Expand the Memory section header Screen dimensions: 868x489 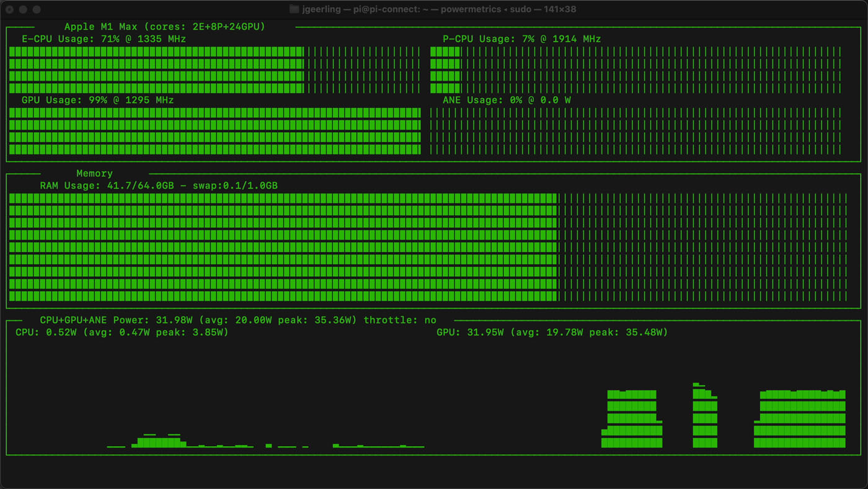click(94, 173)
